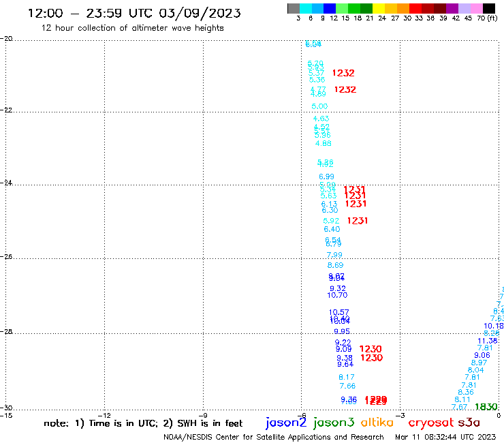Click wave height value 8.69

click(335, 265)
